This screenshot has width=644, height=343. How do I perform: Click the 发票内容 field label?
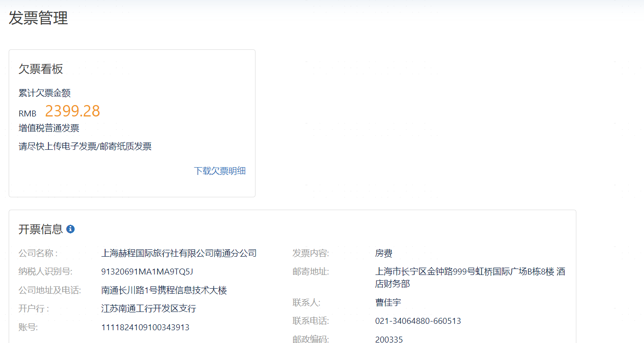[311, 253]
